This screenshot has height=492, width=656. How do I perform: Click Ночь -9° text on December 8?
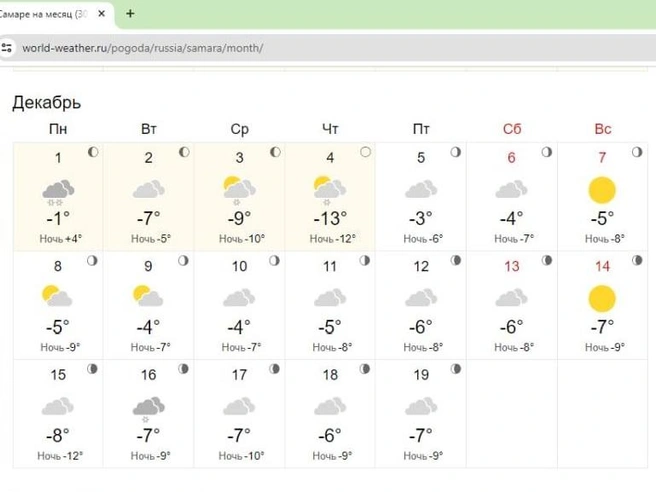(60, 347)
